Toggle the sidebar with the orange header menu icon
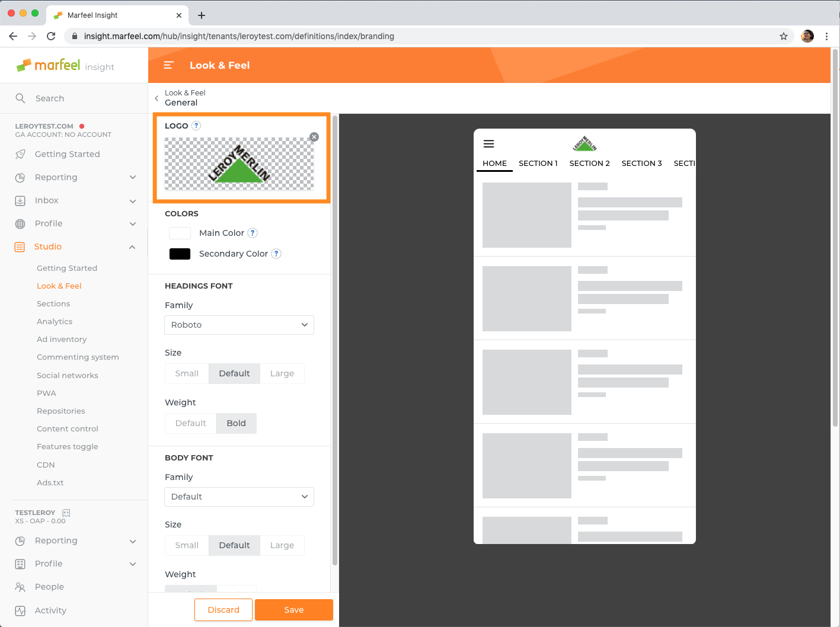 (168, 65)
